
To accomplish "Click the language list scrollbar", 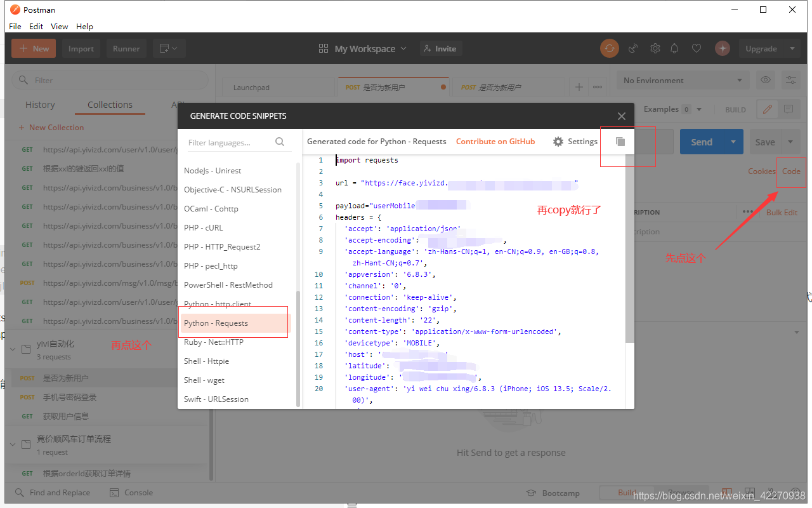I will (x=299, y=347).
